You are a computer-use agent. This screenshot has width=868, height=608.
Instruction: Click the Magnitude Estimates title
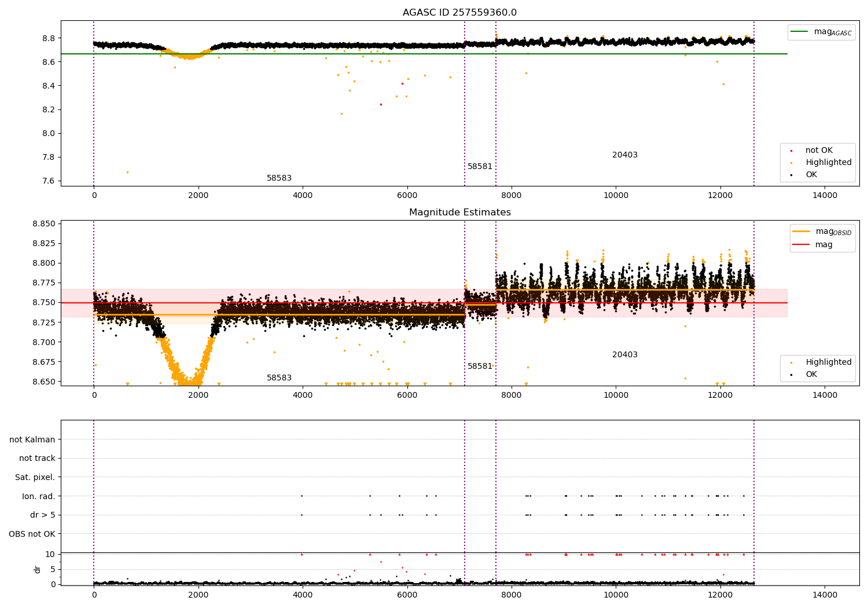click(459, 213)
